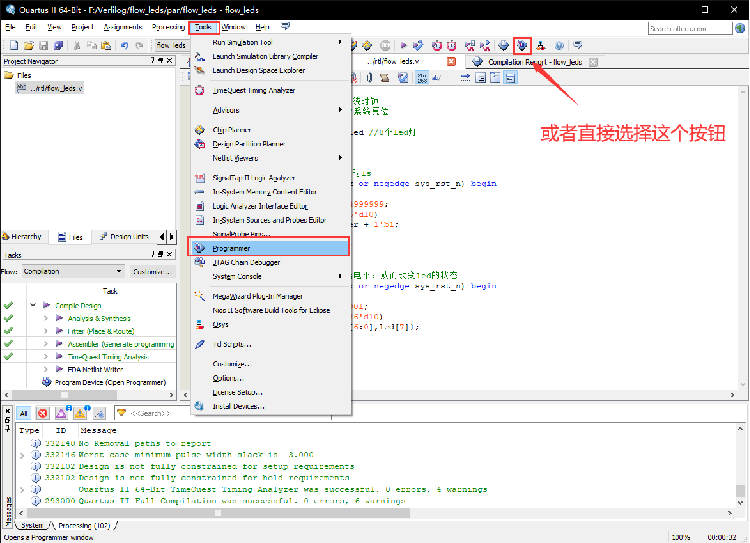Image resolution: width=750 pixels, height=543 pixels.
Task: Close the flow_leds.v editor tab
Action: (x=451, y=62)
